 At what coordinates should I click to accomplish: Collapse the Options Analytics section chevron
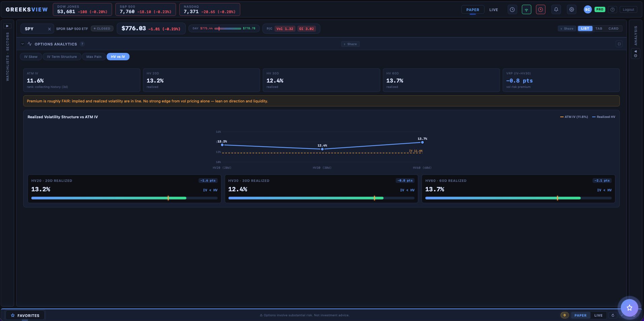tap(23, 44)
